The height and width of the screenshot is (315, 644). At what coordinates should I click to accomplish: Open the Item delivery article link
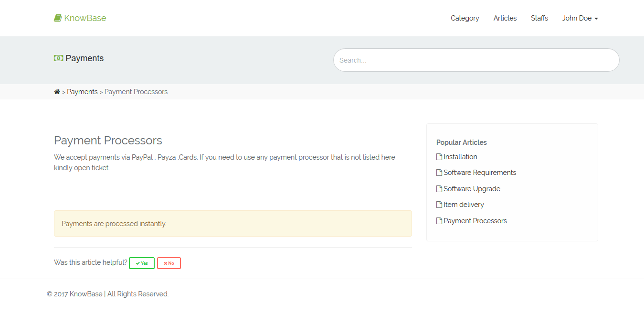point(464,205)
